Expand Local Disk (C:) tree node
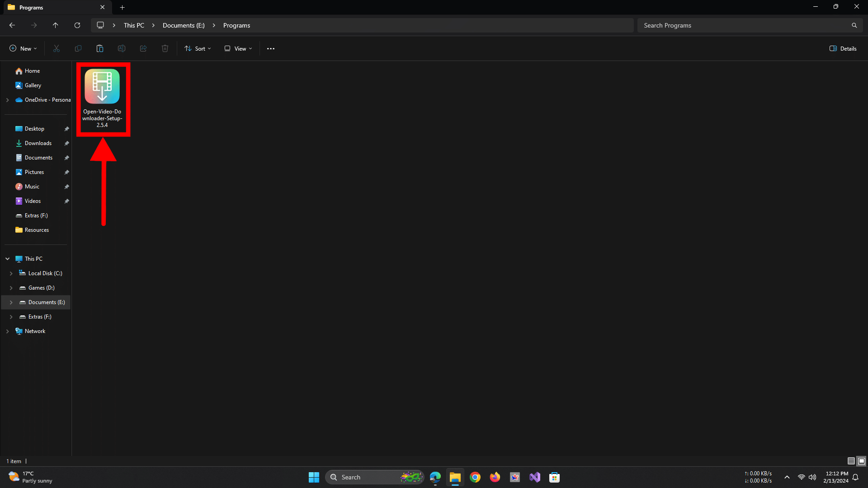Screen dimensions: 868x488 [x=11, y=273]
